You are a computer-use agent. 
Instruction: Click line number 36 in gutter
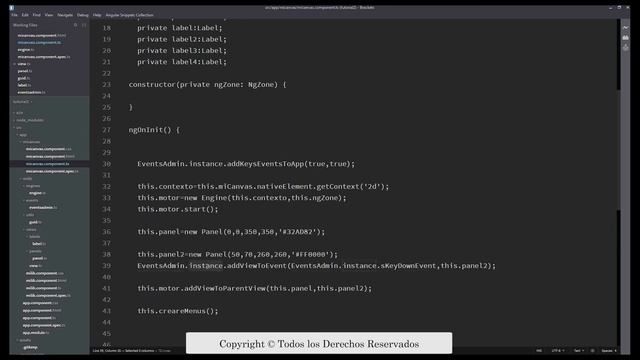tap(107, 232)
